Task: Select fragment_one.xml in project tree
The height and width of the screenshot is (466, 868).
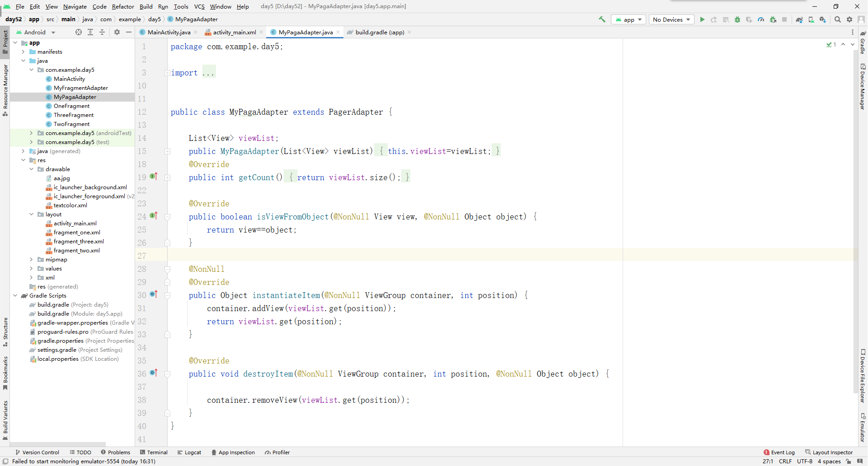Action: [x=77, y=233]
